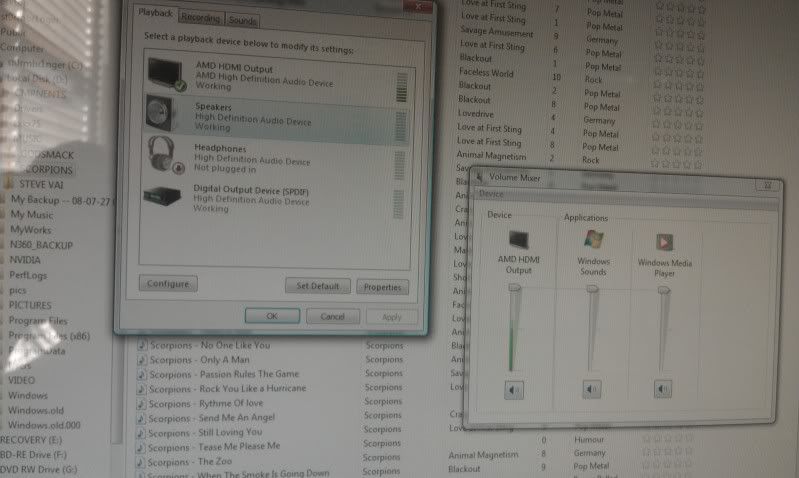
Task: Open the PICTURES folder
Action: (x=30, y=305)
